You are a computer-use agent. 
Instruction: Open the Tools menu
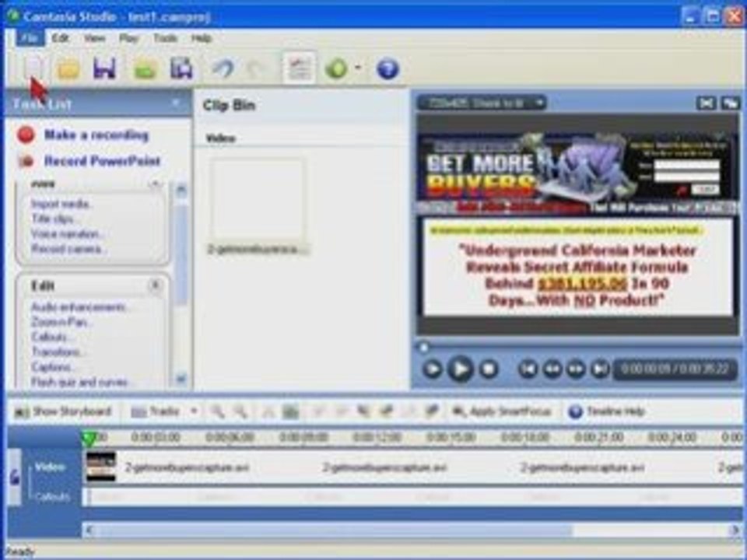click(165, 38)
